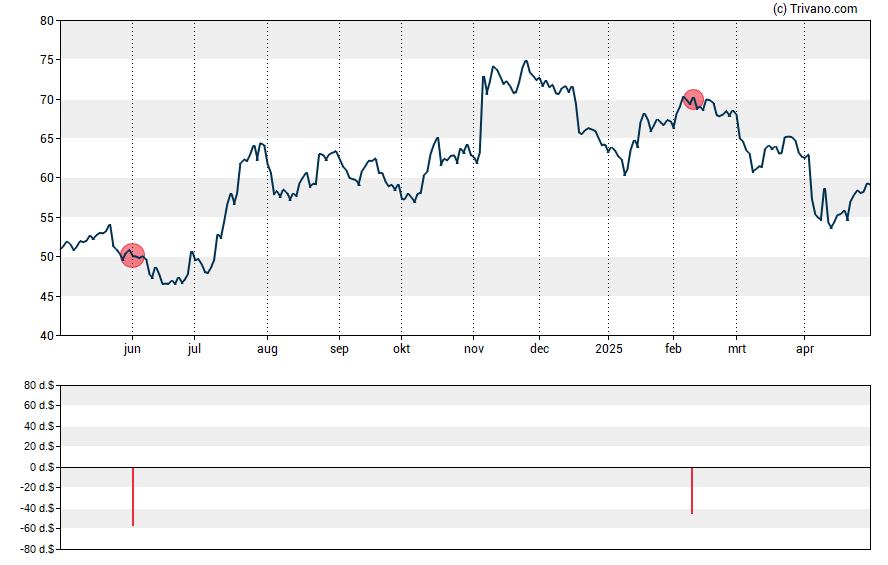Click the '-80 d.$' lower axis label
Viewport: 888px width, 565px height.
click(x=37, y=549)
